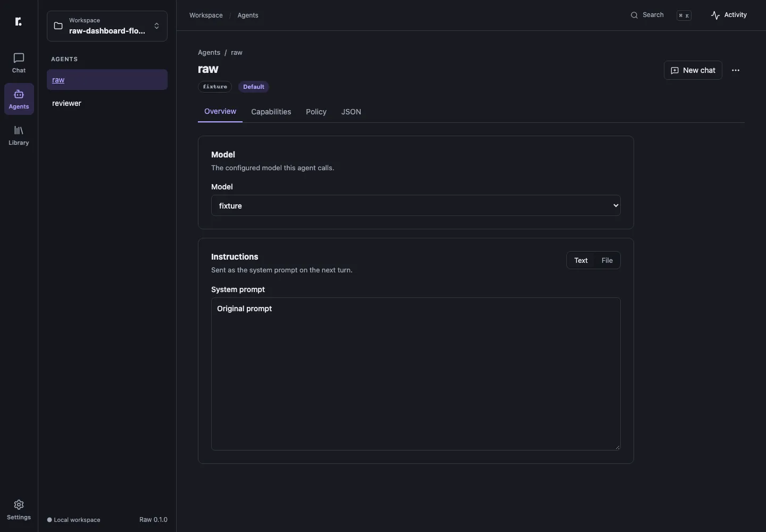Click the Agents breadcrumb in top bar
This screenshot has height=532, width=766.
248,15
